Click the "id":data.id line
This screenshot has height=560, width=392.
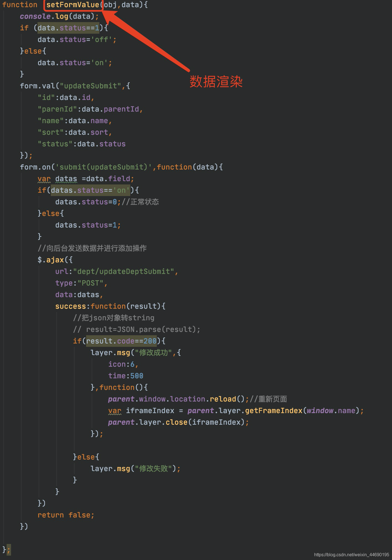[x=66, y=97]
